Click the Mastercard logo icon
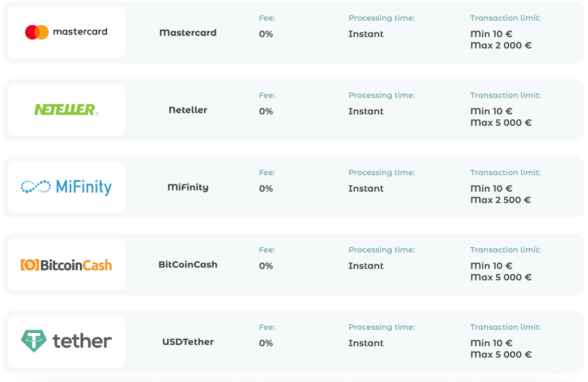 point(66,32)
